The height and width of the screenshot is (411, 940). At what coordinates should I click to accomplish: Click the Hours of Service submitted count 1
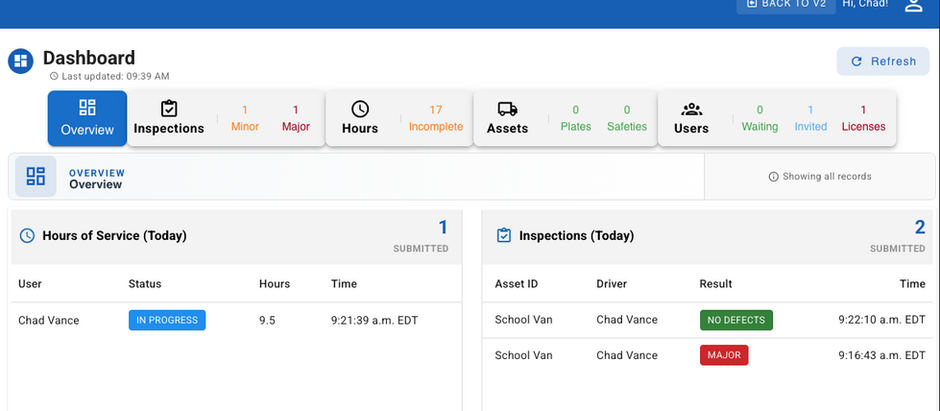[443, 228]
